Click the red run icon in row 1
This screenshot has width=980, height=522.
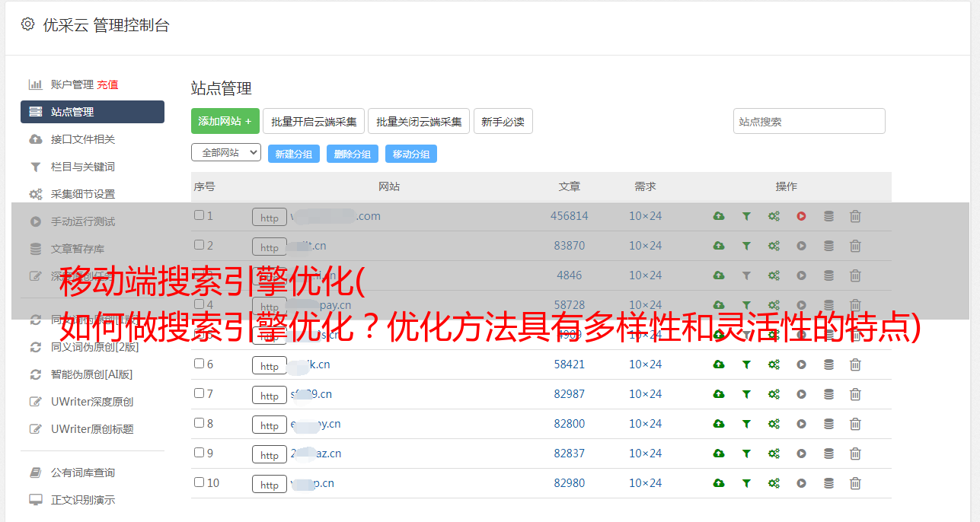(x=801, y=216)
